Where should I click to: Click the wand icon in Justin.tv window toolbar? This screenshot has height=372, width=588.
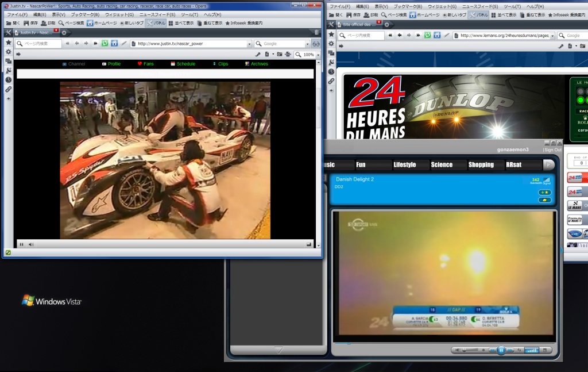point(124,44)
